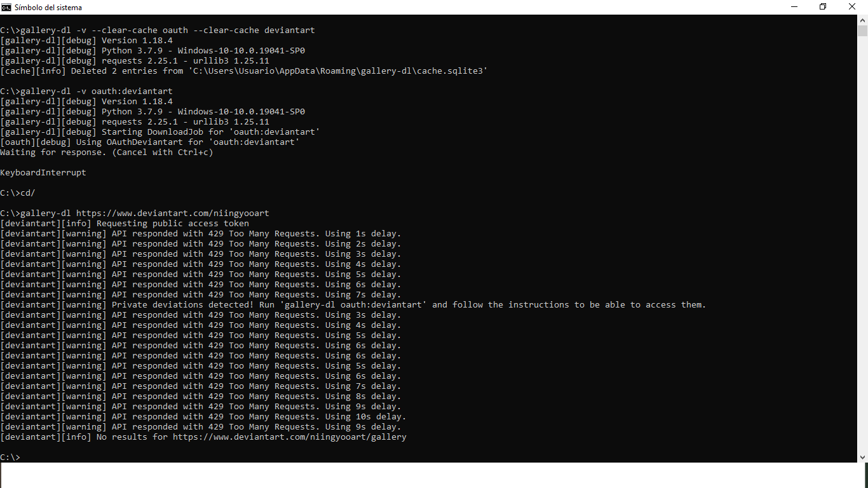Maximize the command prompt window
The image size is (868, 488).
pyautogui.click(x=822, y=6)
